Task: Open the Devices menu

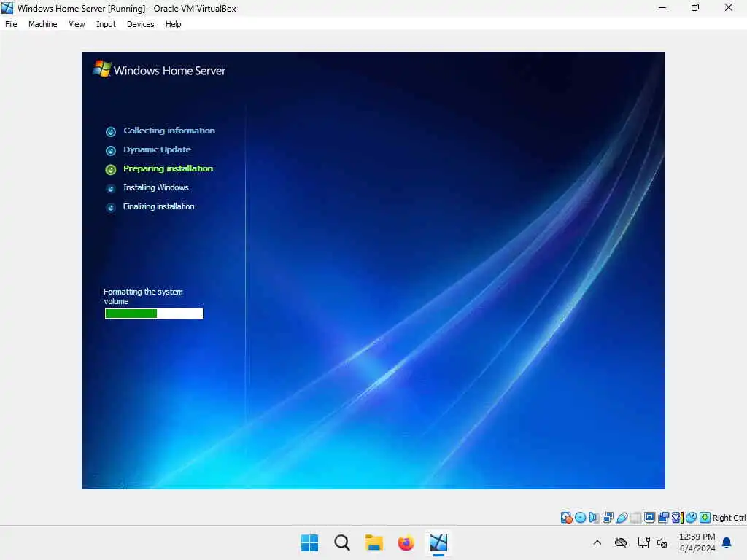Action: pos(141,24)
